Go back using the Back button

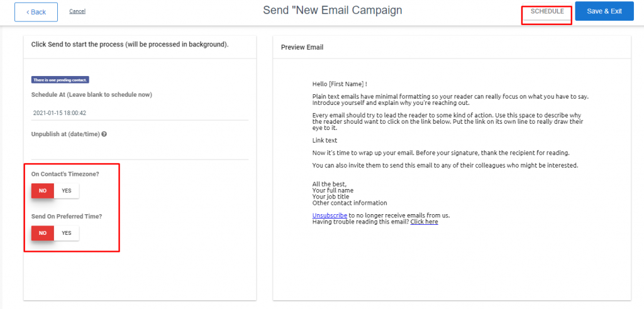click(x=36, y=12)
